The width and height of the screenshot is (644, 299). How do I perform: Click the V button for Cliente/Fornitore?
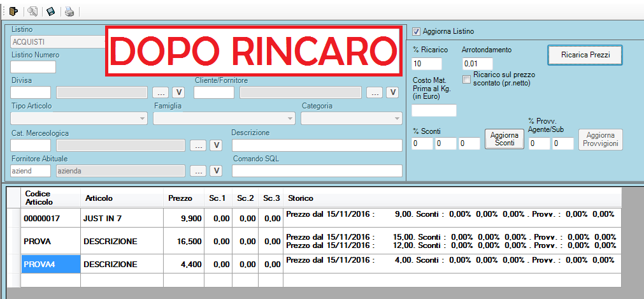click(x=392, y=92)
